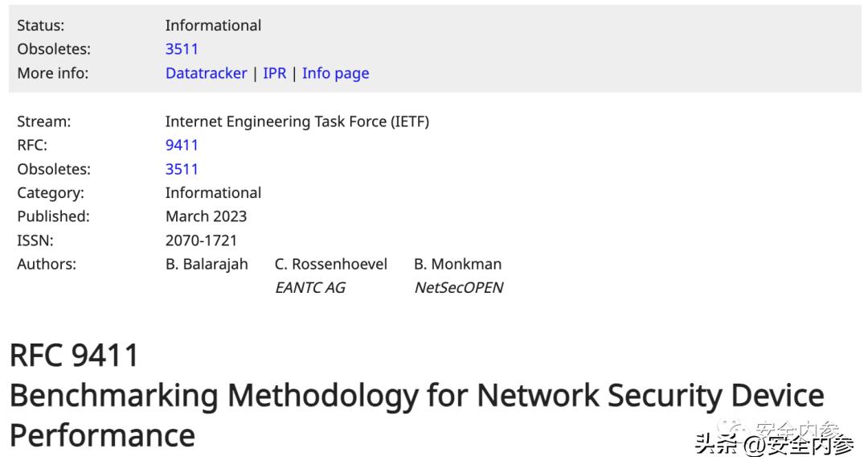
Task: Click Internet Engineering Task Force (IETF) text
Action: (x=297, y=121)
